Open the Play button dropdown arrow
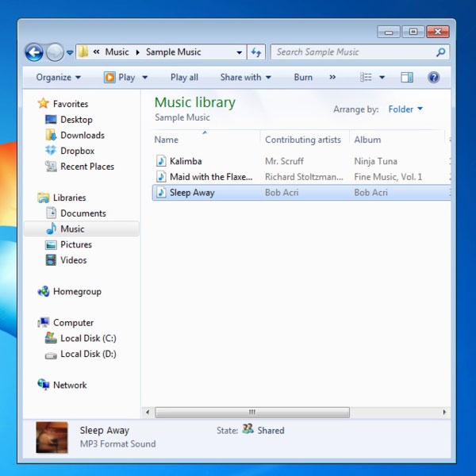Screen dimensions: 476x476 pos(145,78)
